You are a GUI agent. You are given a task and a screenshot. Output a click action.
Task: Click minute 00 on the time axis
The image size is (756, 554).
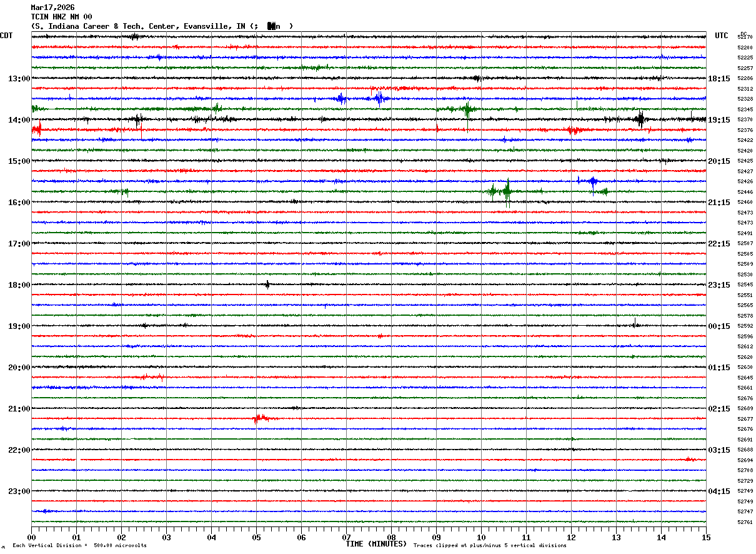point(31,538)
